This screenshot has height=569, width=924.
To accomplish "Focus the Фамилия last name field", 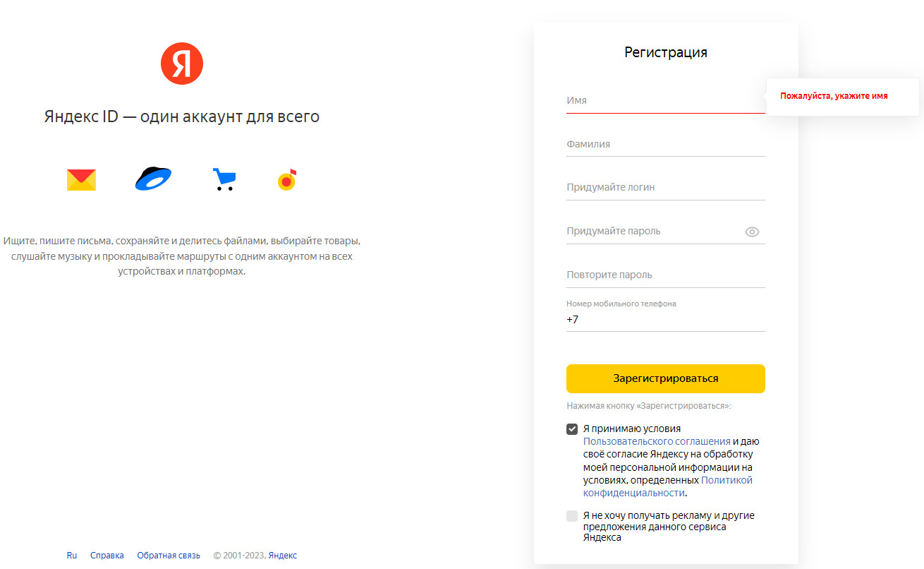I will click(665, 144).
